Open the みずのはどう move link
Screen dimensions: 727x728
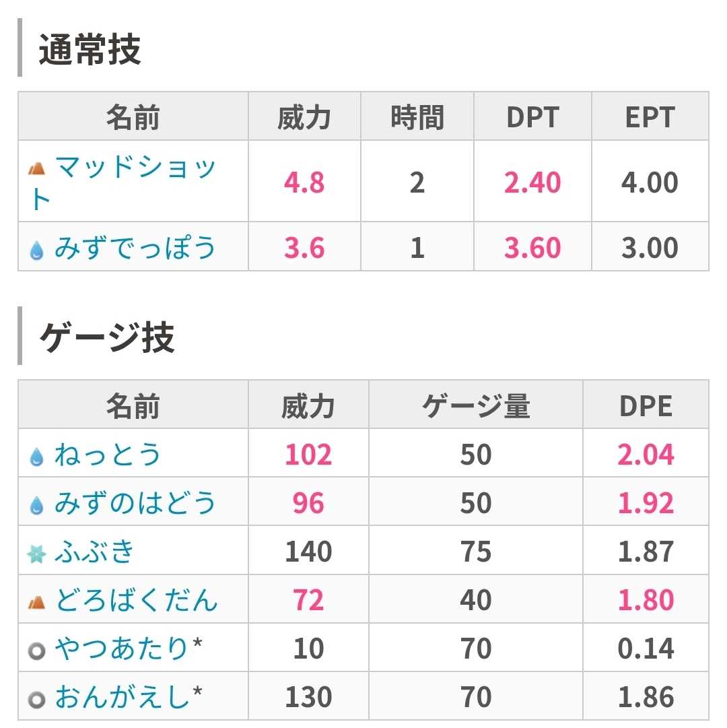135,503
